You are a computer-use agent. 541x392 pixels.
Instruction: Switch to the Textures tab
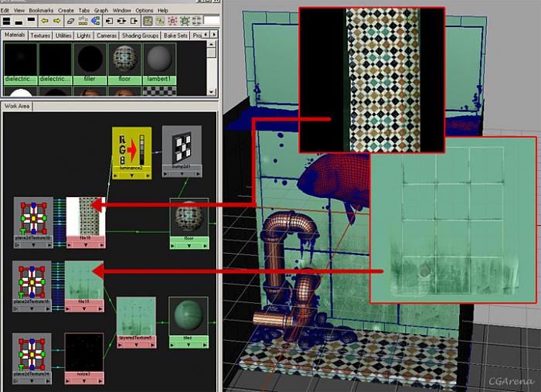40,36
